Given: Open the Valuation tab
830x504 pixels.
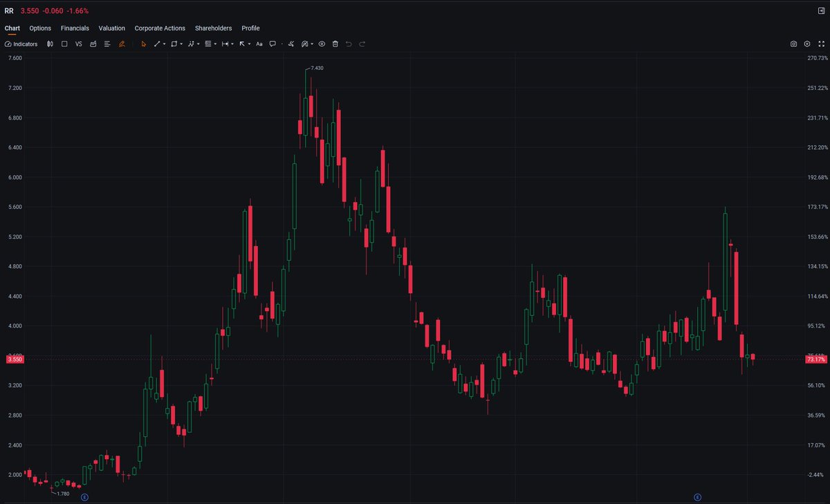Looking at the screenshot, I should [112, 28].
